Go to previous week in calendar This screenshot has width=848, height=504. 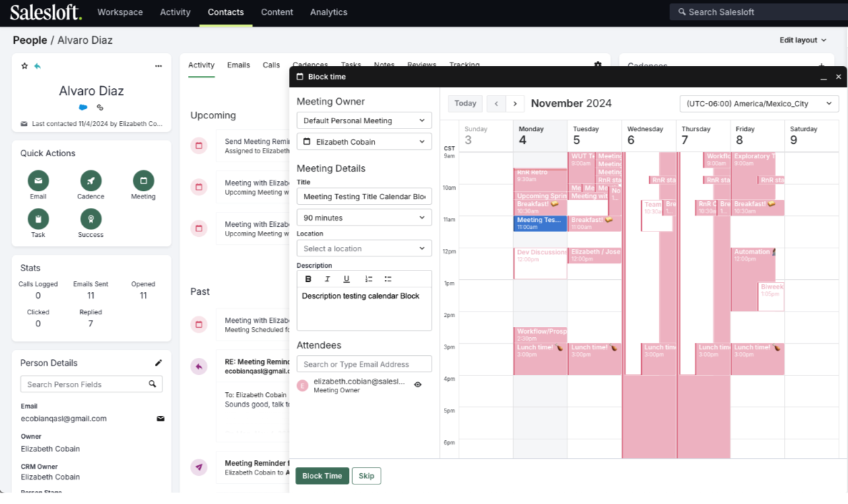point(496,104)
